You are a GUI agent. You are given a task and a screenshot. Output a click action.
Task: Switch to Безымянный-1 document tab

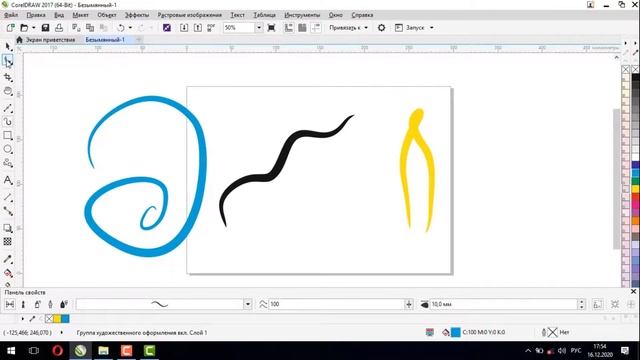[x=105, y=40]
